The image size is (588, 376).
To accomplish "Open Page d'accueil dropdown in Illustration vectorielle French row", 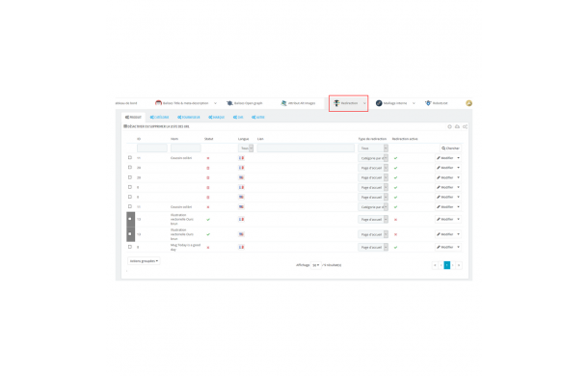I will click(373, 219).
